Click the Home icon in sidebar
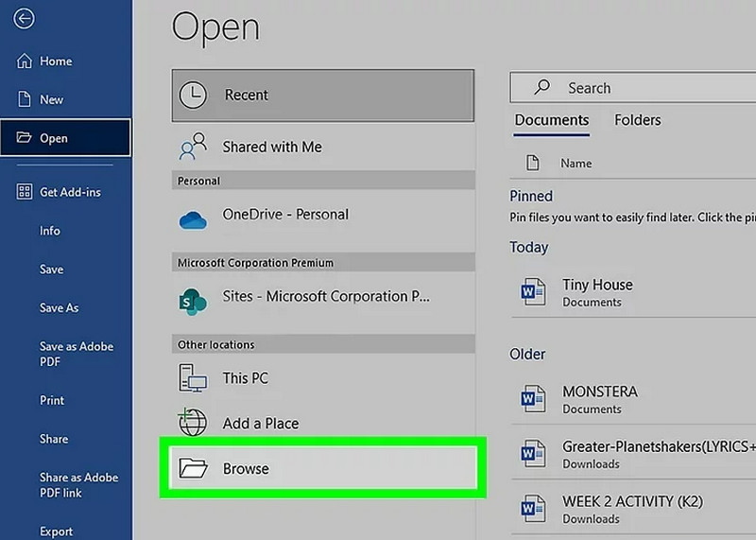 (x=24, y=61)
